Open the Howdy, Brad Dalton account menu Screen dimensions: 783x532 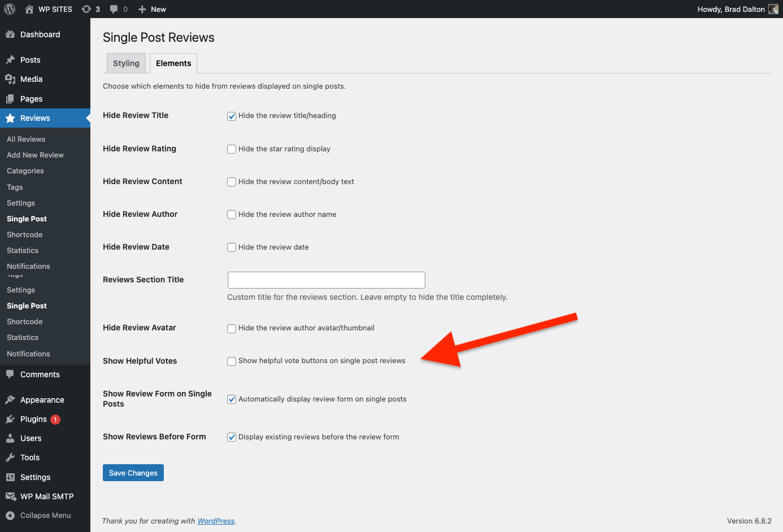pos(730,9)
